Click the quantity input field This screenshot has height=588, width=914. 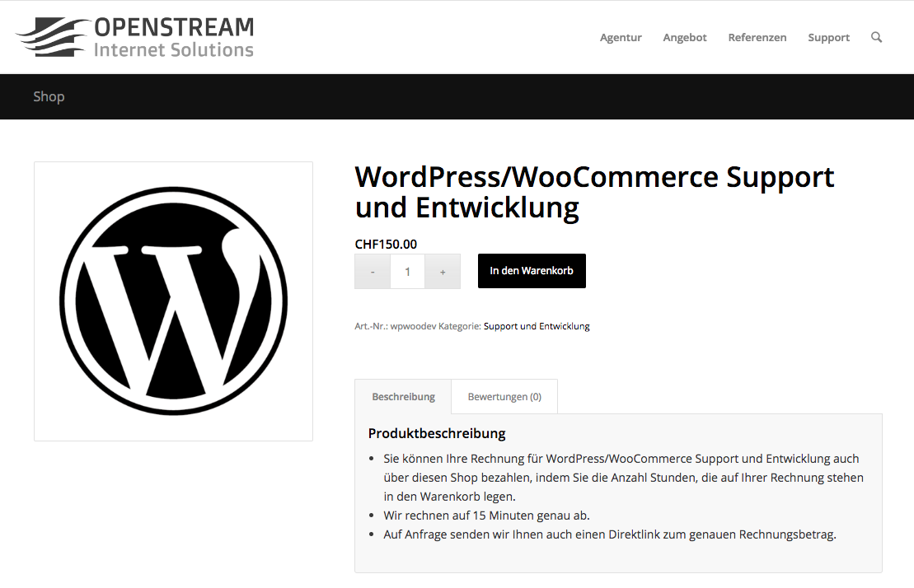[x=407, y=271]
